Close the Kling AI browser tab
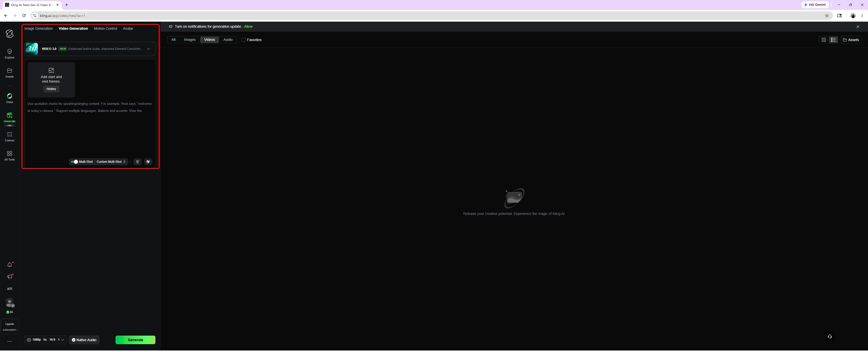868x352 pixels. pos(58,5)
